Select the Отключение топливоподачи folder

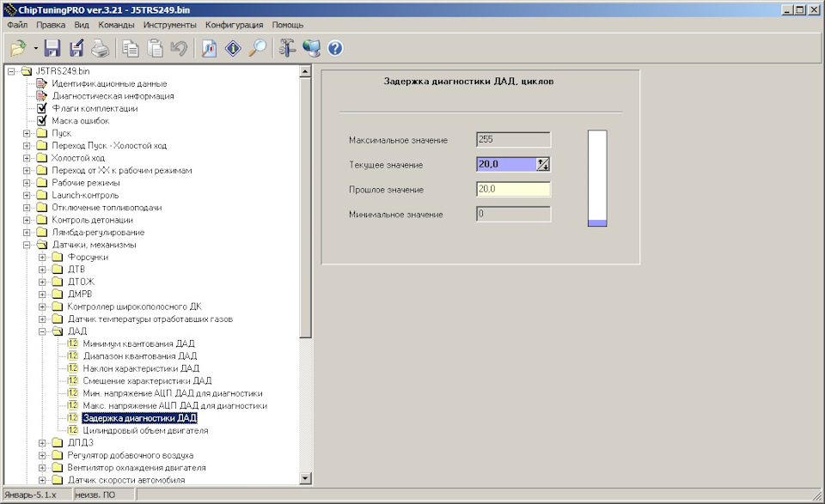click(x=107, y=208)
